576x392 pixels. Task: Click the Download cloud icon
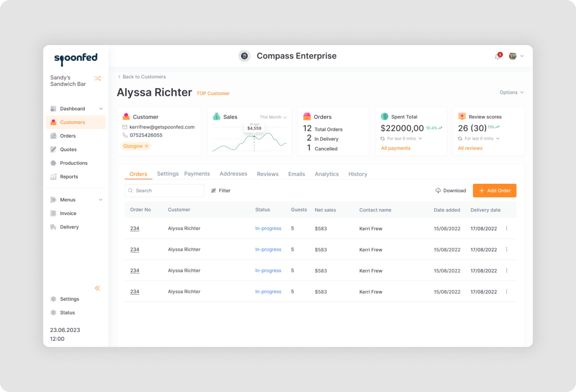(x=438, y=190)
